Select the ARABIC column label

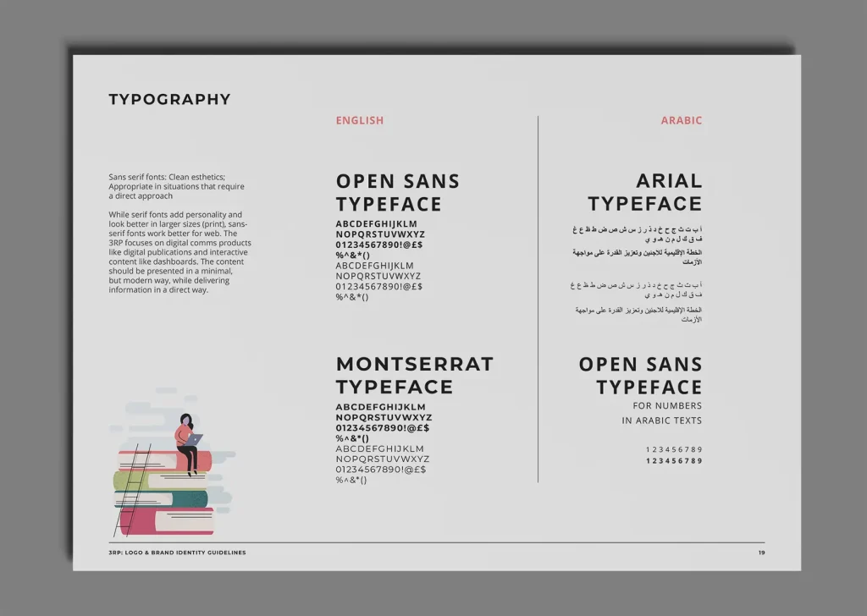coord(682,120)
